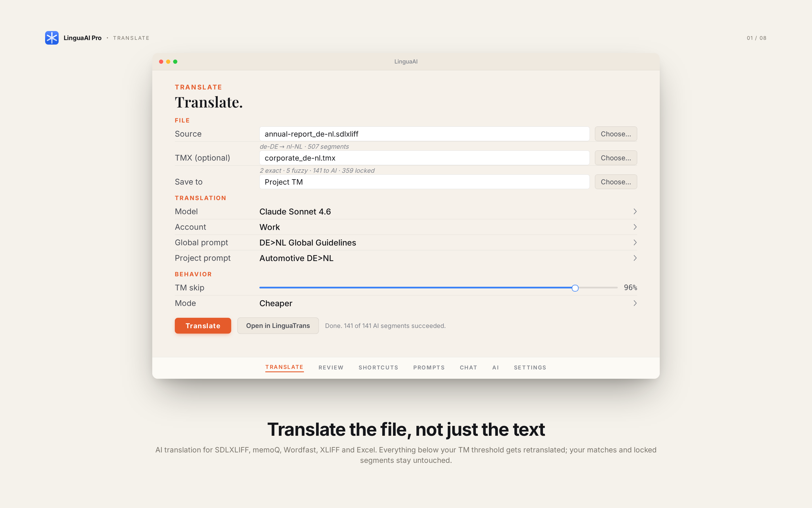
Task: Click the TMX file name field
Action: coord(424,158)
